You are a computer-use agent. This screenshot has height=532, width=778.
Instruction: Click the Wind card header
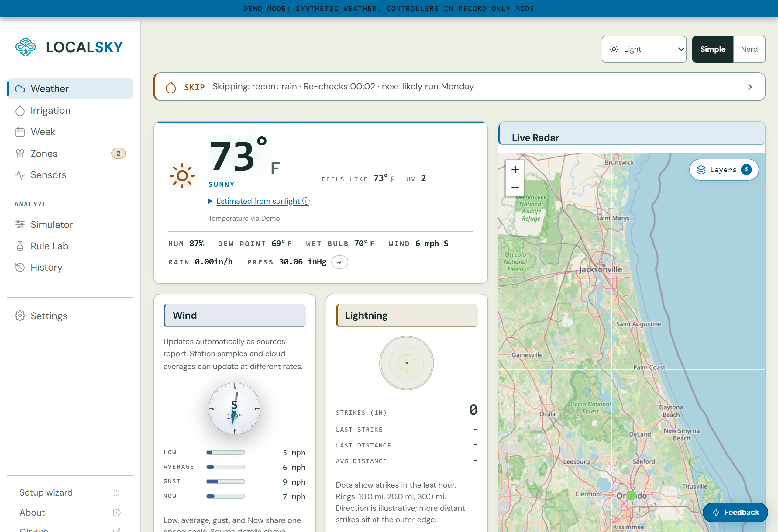[234, 315]
